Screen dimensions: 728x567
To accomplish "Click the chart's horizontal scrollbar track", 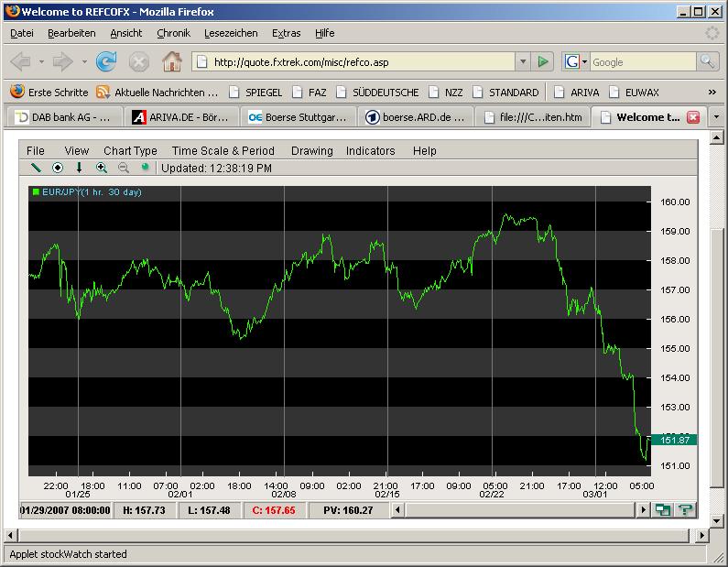I will [522, 510].
